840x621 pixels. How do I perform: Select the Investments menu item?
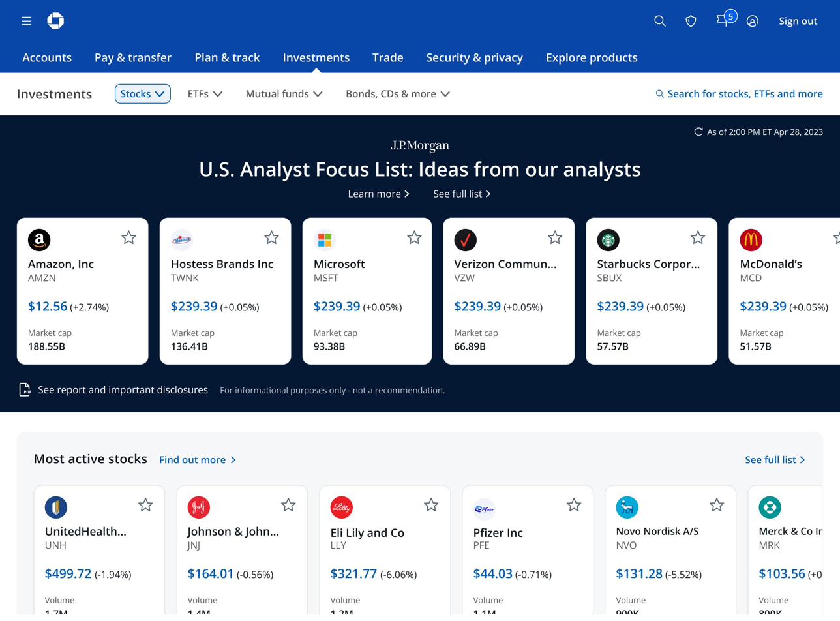click(316, 57)
